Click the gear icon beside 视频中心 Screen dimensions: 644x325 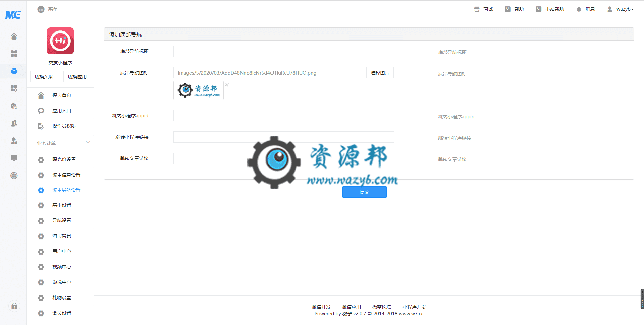point(41,267)
